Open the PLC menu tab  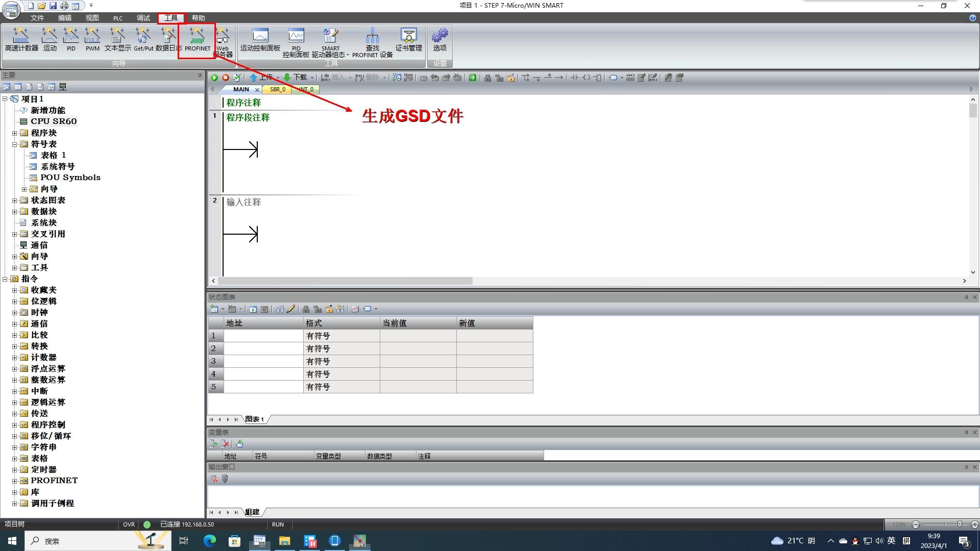coord(118,18)
